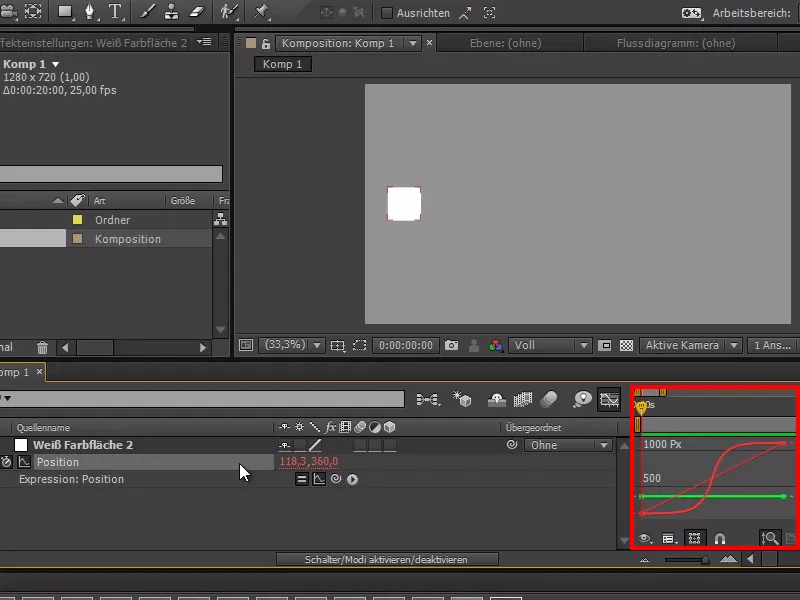This screenshot has height=600, width=800.
Task: Select the Type tool
Action: tap(115, 12)
